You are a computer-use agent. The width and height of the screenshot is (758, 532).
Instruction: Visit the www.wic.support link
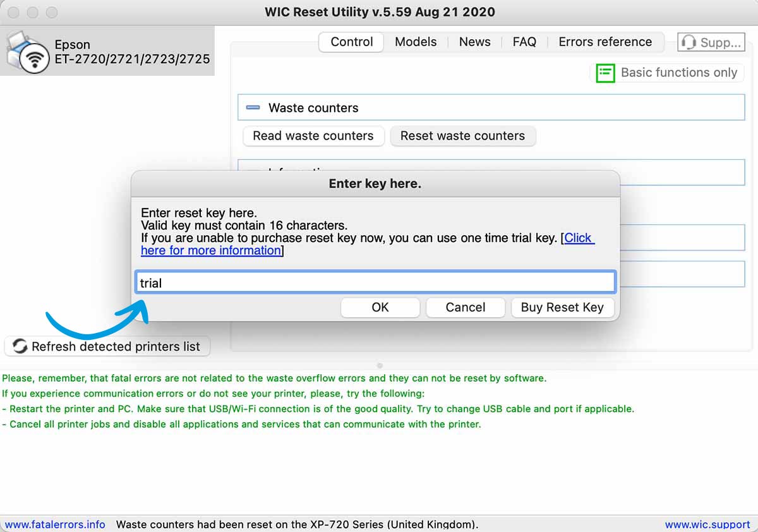(707, 524)
